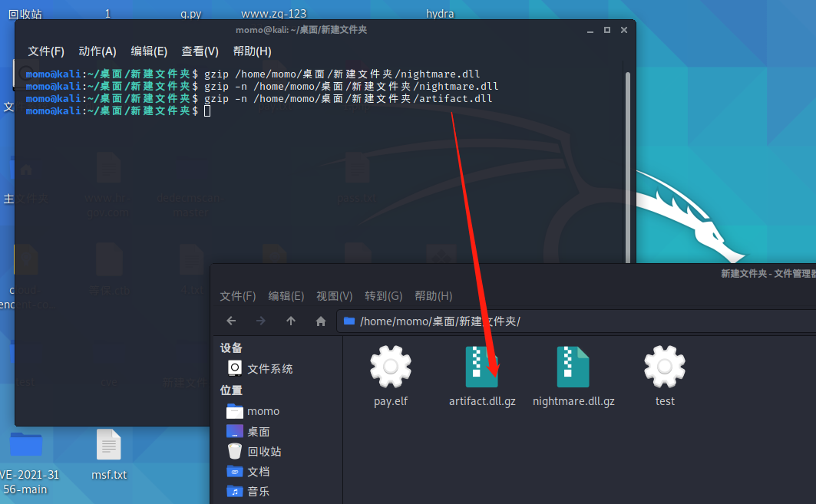Open the pay.elf gear icon
The height and width of the screenshot is (504, 816).
(x=390, y=367)
